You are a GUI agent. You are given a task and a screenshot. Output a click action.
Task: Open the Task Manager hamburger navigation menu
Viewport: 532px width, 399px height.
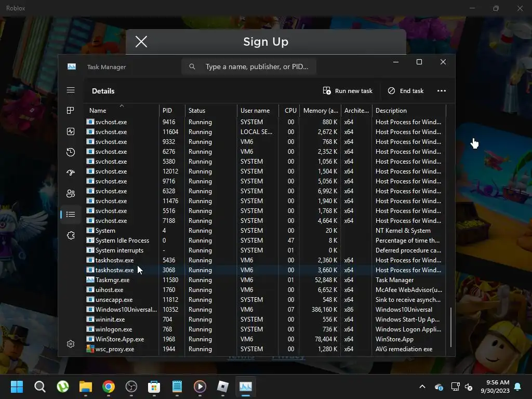click(x=71, y=90)
